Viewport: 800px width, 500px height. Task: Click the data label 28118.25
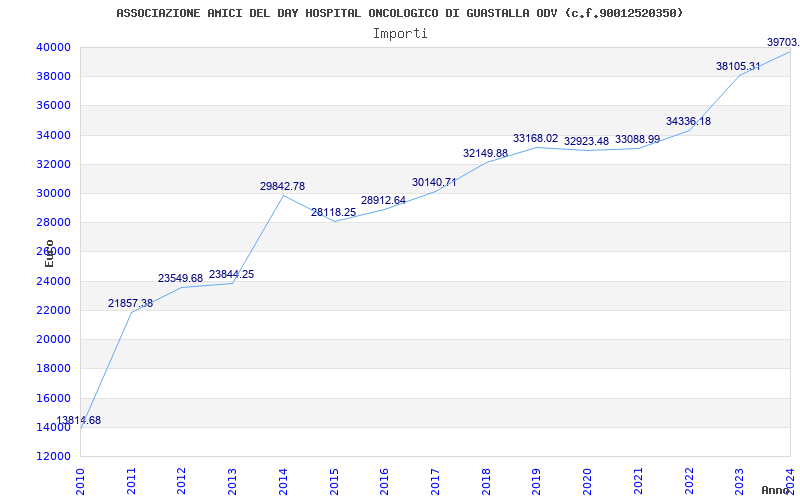tap(334, 213)
